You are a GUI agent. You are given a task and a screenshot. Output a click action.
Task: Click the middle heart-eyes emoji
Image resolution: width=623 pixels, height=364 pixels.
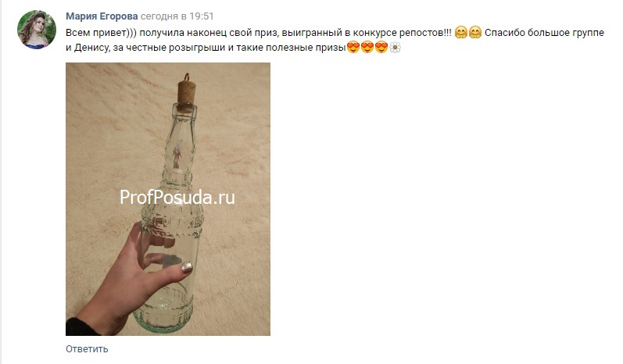(367, 48)
